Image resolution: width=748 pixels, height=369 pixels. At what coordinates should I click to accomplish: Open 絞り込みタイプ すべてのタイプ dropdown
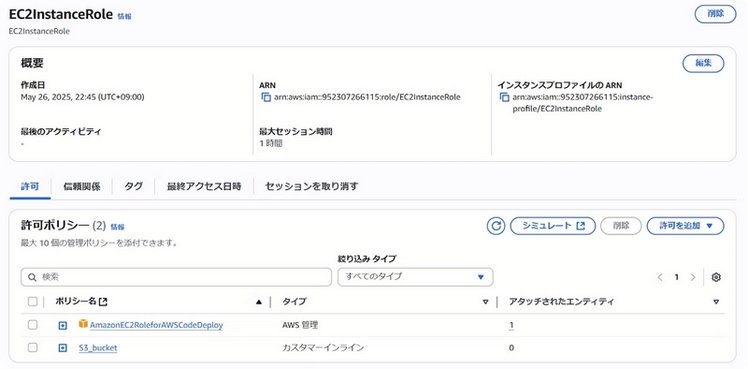[415, 277]
